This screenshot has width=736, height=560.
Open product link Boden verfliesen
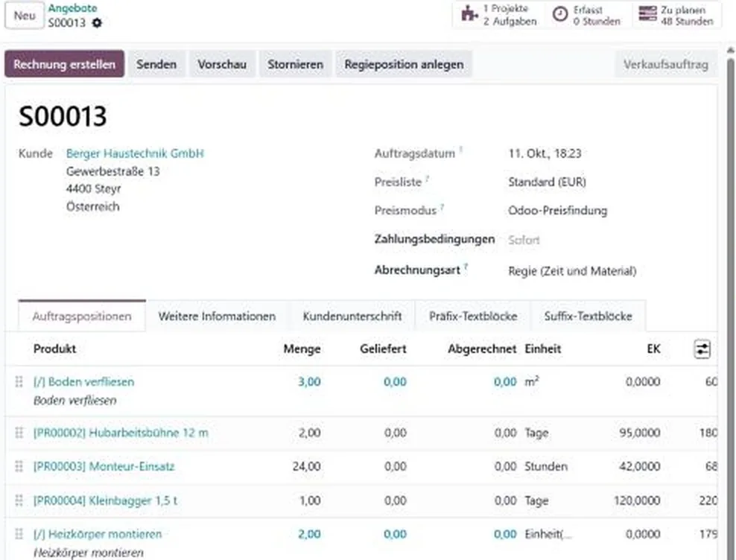point(83,381)
